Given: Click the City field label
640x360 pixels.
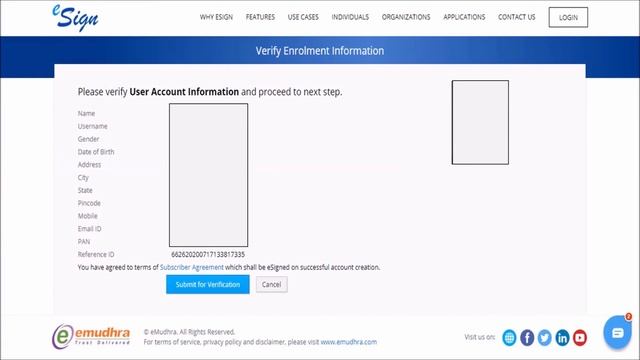Looking at the screenshot, I should click(83, 178).
